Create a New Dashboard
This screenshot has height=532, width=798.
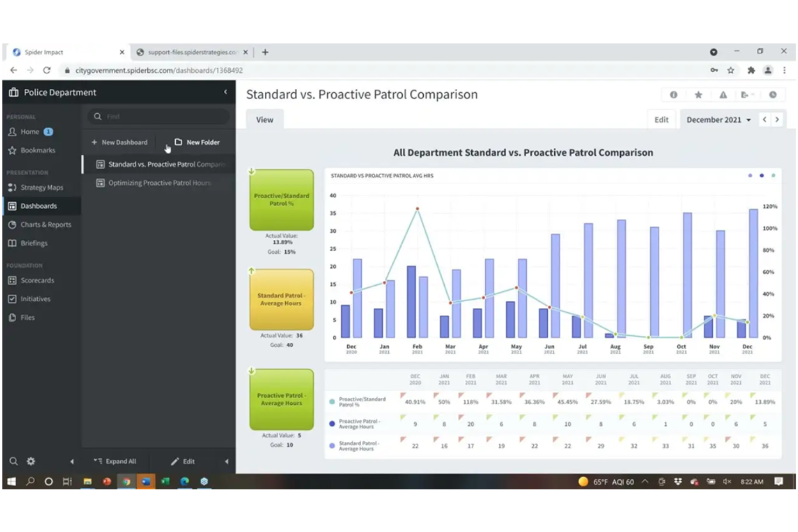[x=119, y=142]
